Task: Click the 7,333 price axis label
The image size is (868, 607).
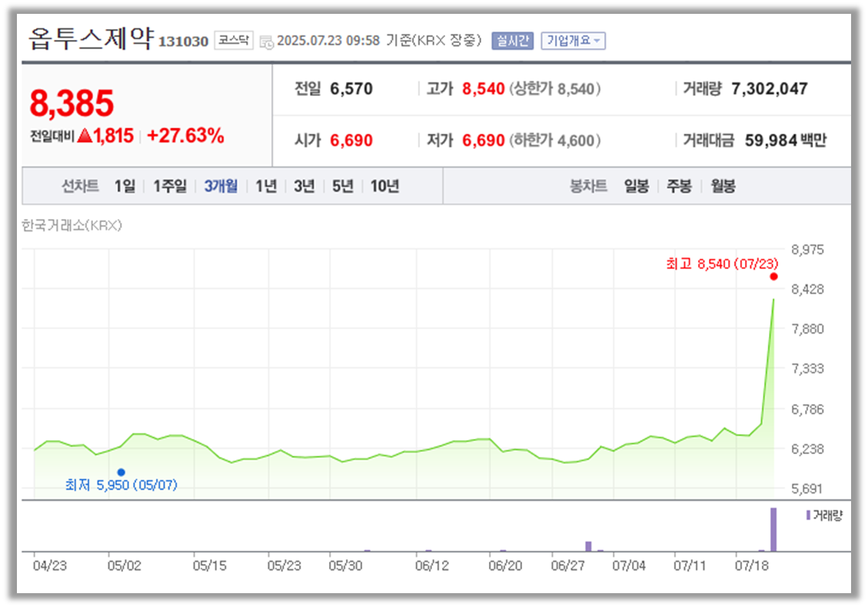Action: [x=807, y=369]
